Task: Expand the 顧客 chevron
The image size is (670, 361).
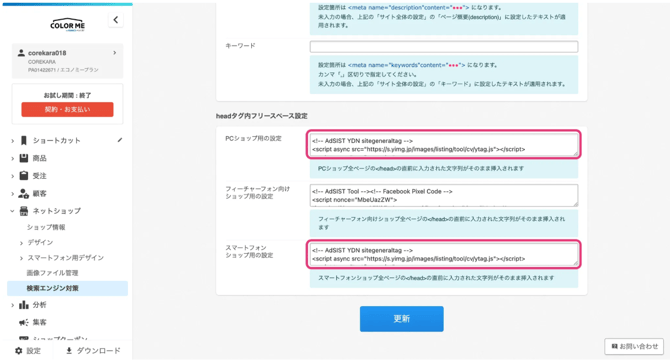Action: [x=12, y=194]
